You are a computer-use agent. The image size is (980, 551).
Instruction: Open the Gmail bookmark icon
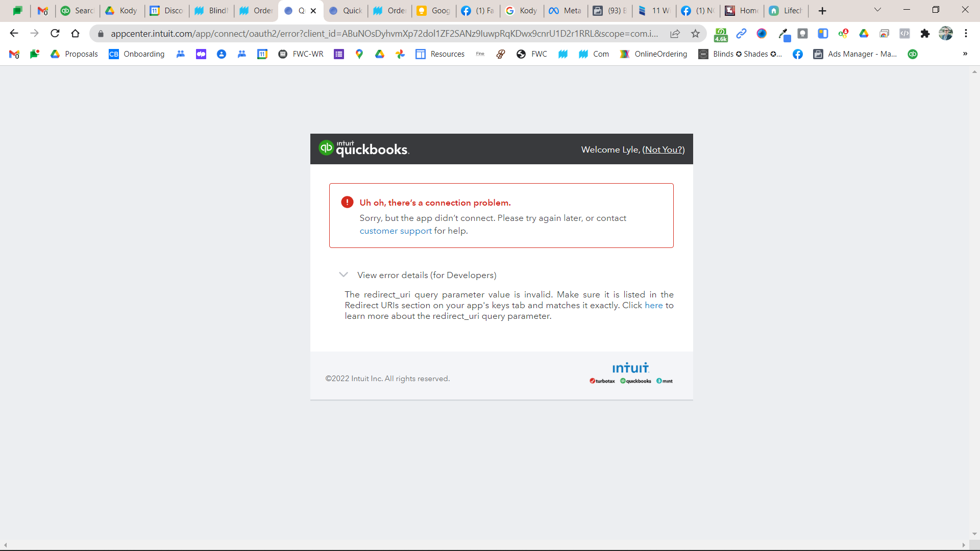pyautogui.click(x=14, y=54)
